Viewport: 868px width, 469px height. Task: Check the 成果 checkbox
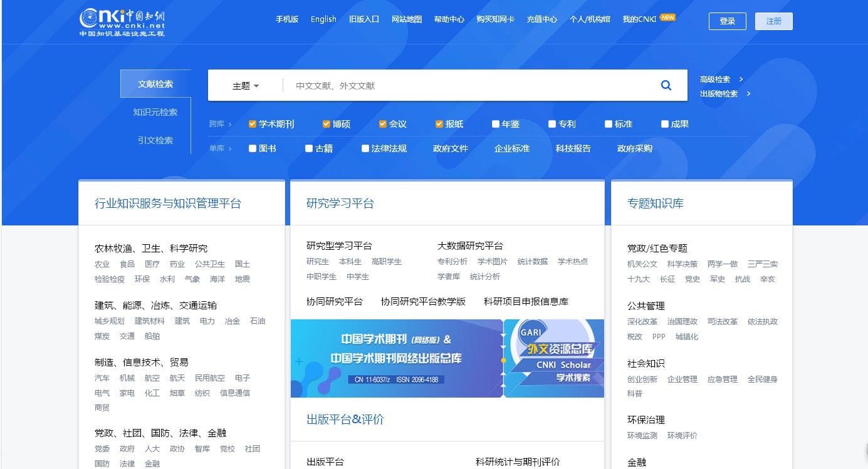pyautogui.click(x=665, y=124)
